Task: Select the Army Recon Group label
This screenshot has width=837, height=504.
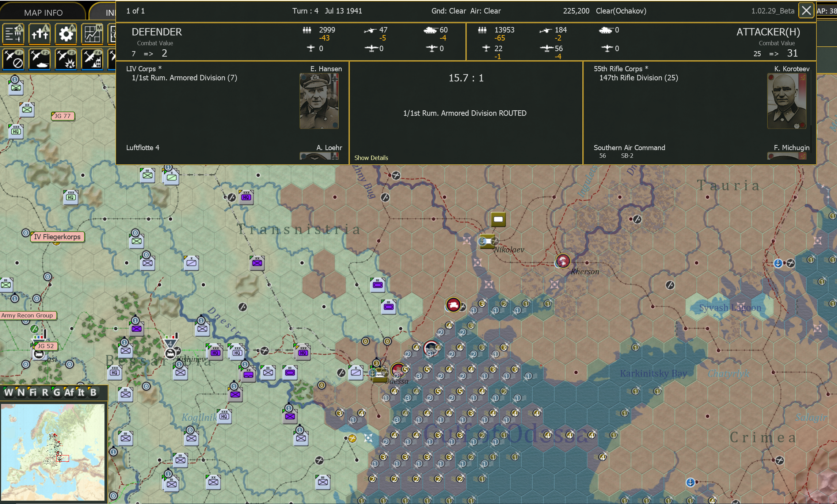Action: (x=28, y=315)
